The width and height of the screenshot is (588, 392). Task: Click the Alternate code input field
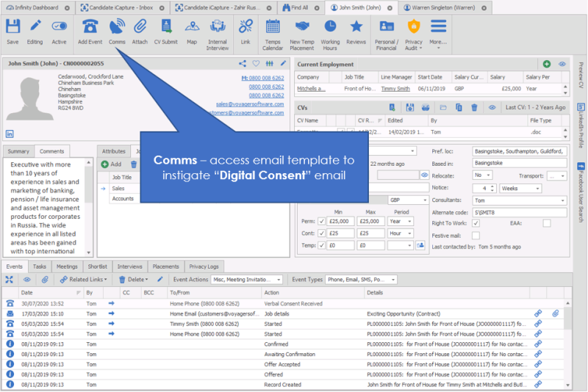519,212
